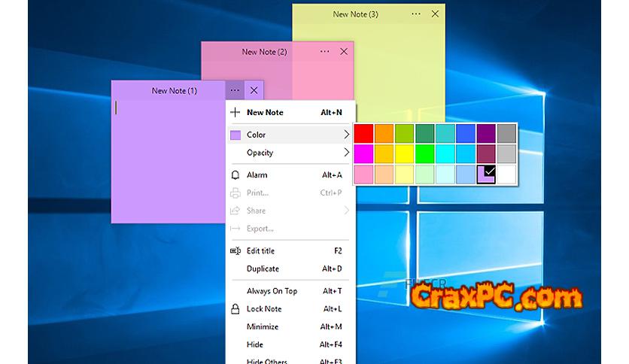Pick the pastel peach swatch
This screenshot has width=629, height=364.
(x=384, y=174)
